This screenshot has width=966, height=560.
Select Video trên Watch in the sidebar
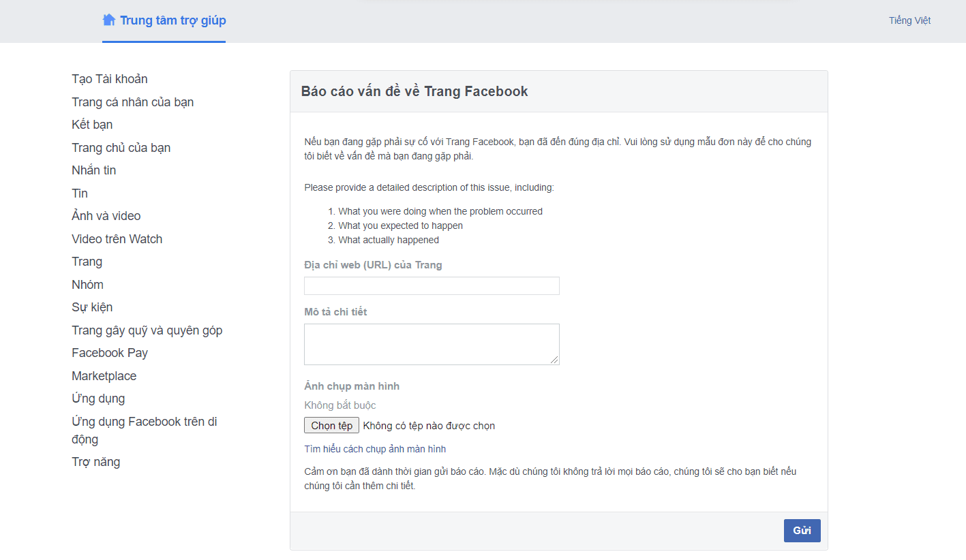(x=117, y=238)
